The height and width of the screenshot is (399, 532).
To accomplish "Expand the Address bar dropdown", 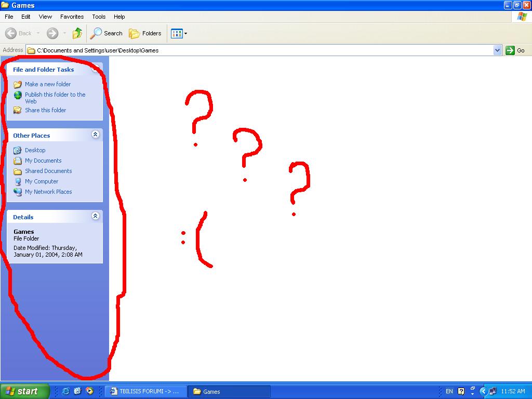I will tap(497, 50).
